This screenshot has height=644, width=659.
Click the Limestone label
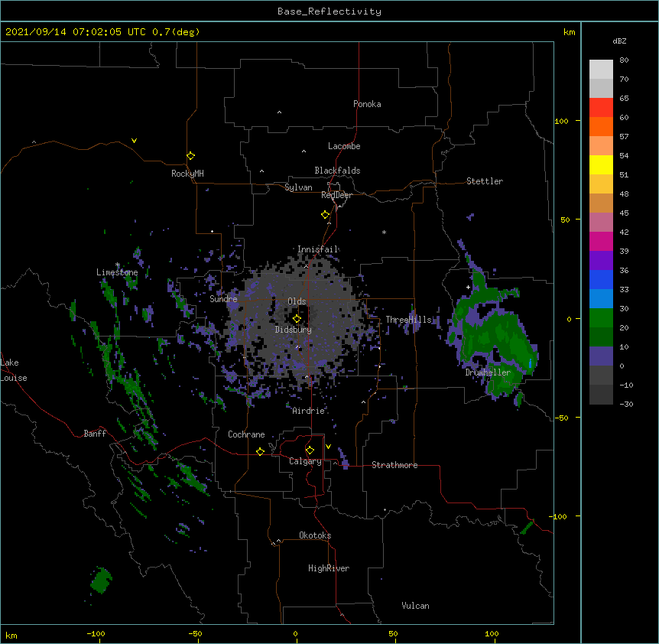[x=117, y=272]
